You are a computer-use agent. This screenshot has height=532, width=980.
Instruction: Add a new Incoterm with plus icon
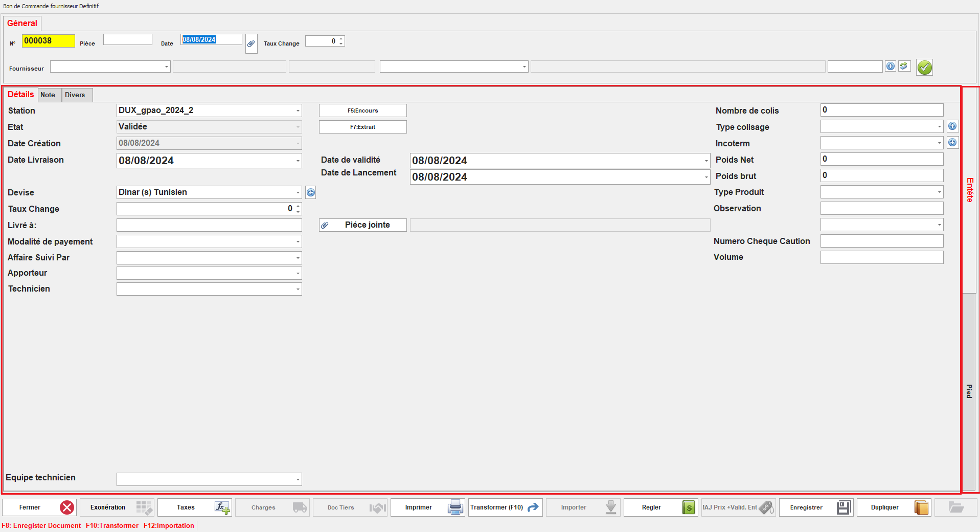(952, 143)
